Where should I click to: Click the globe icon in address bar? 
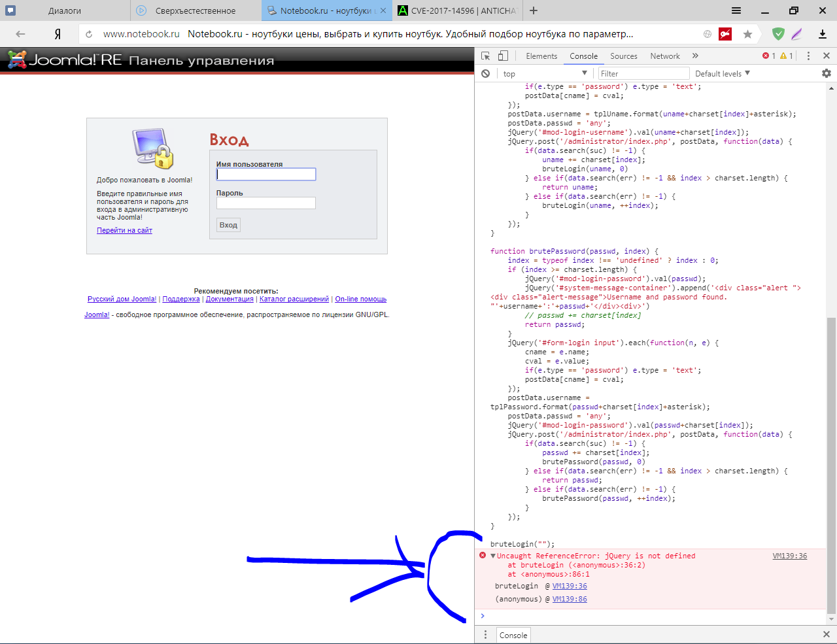(708, 34)
